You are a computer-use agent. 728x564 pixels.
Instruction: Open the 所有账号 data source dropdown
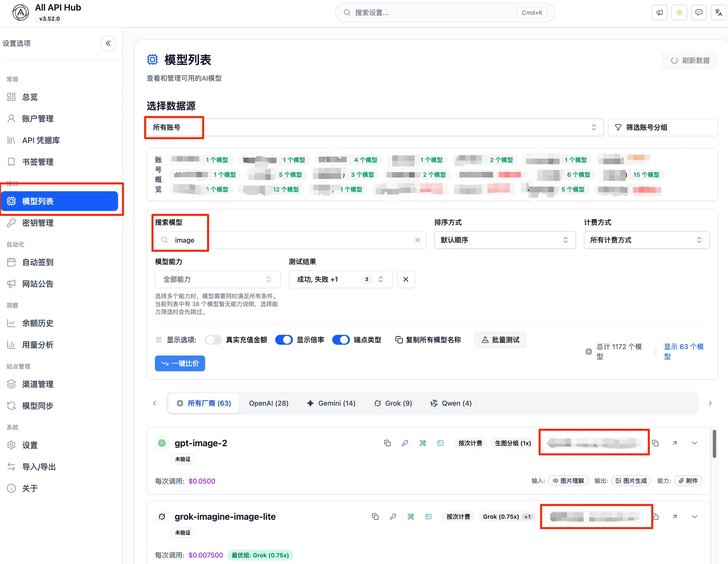[x=375, y=127]
